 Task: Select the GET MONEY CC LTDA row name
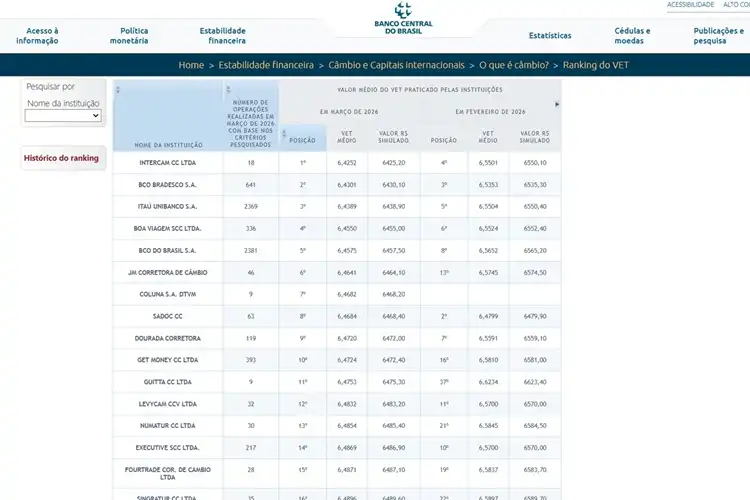click(x=167, y=360)
